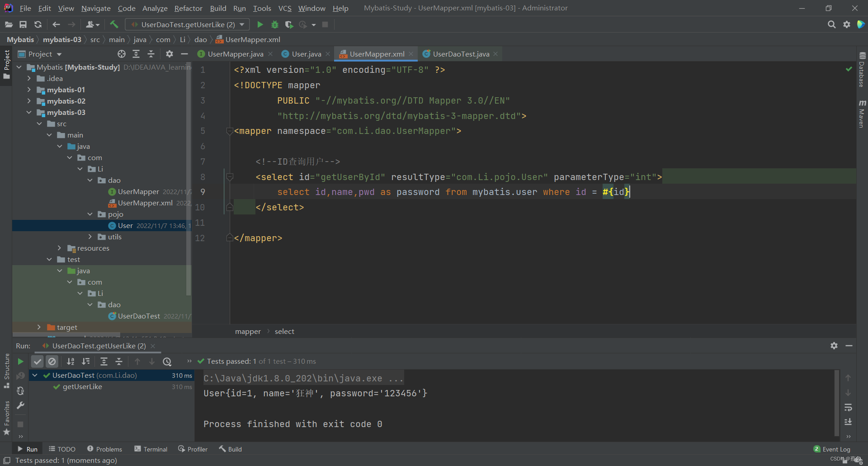This screenshot has width=868, height=466.
Task: Switch to UserDaoTest.java editor tab
Action: tap(460, 54)
